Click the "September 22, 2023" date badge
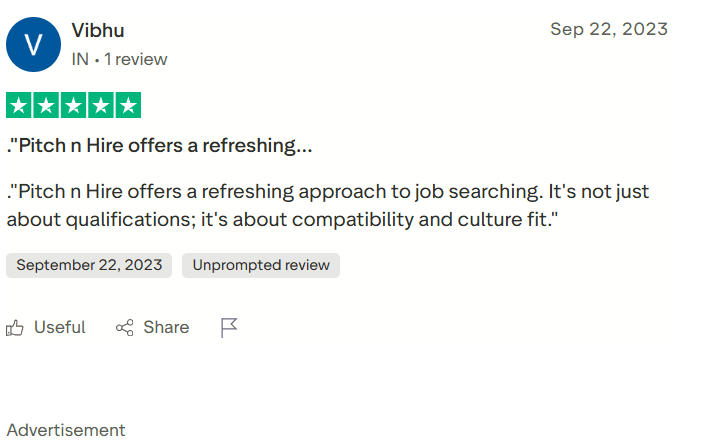 (89, 265)
